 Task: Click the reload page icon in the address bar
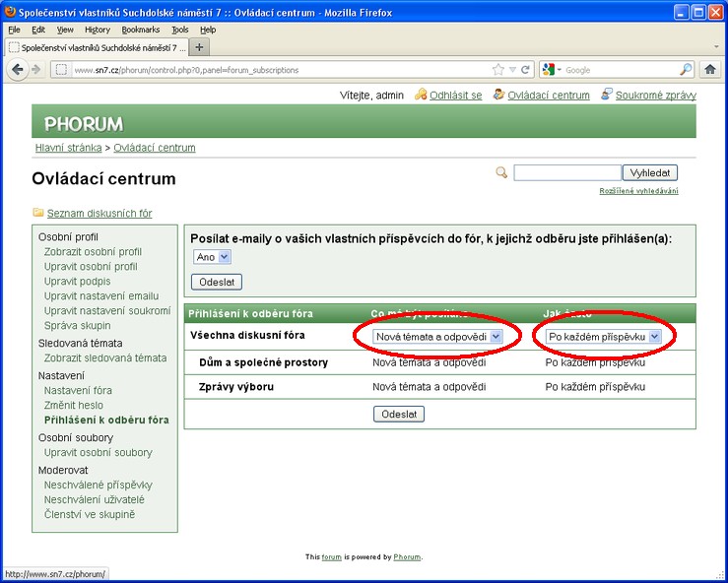(x=526, y=70)
